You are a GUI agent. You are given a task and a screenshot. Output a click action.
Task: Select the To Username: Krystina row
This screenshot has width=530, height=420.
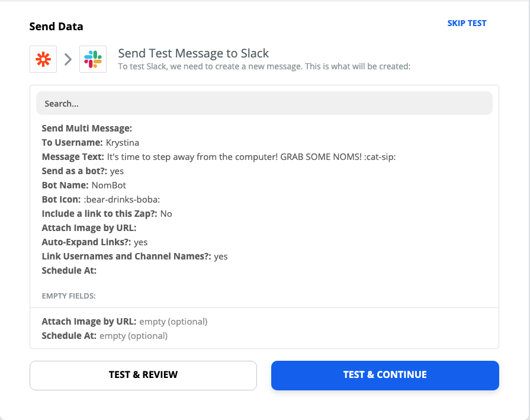pyautogui.click(x=91, y=142)
